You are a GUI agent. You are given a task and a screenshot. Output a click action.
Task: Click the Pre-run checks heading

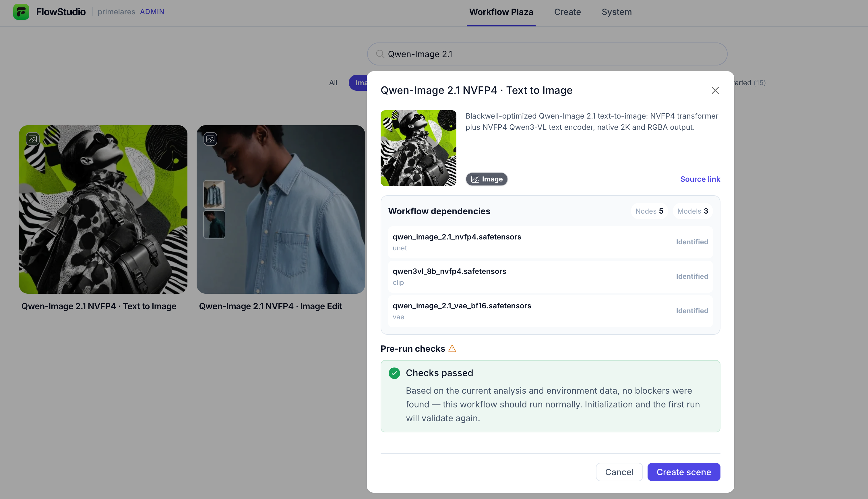click(x=413, y=349)
